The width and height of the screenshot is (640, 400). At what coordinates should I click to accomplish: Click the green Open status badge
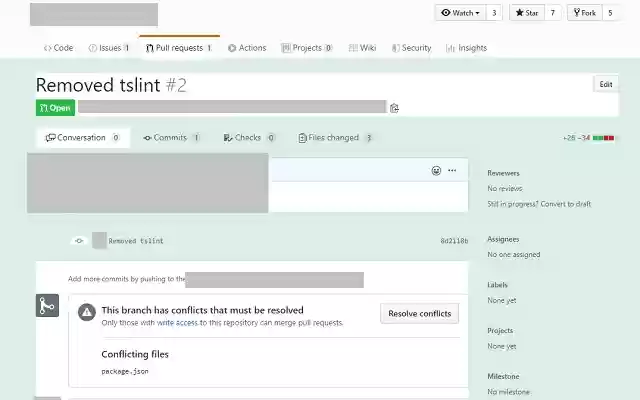pyautogui.click(x=55, y=108)
